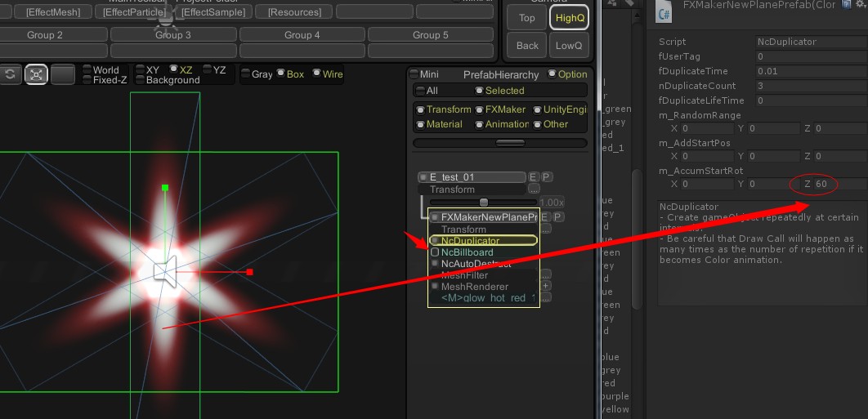Open the [EffectParticle] folder tab

(x=134, y=11)
